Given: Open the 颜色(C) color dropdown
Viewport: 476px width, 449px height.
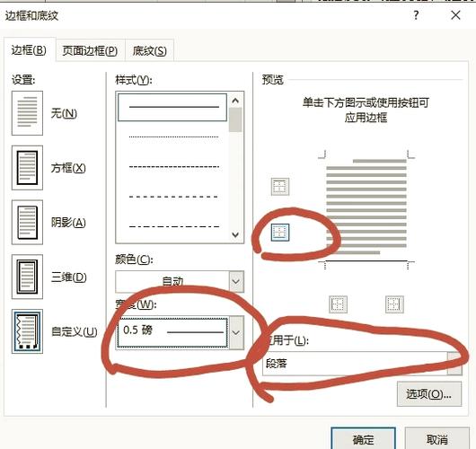Looking at the screenshot, I should [236, 281].
